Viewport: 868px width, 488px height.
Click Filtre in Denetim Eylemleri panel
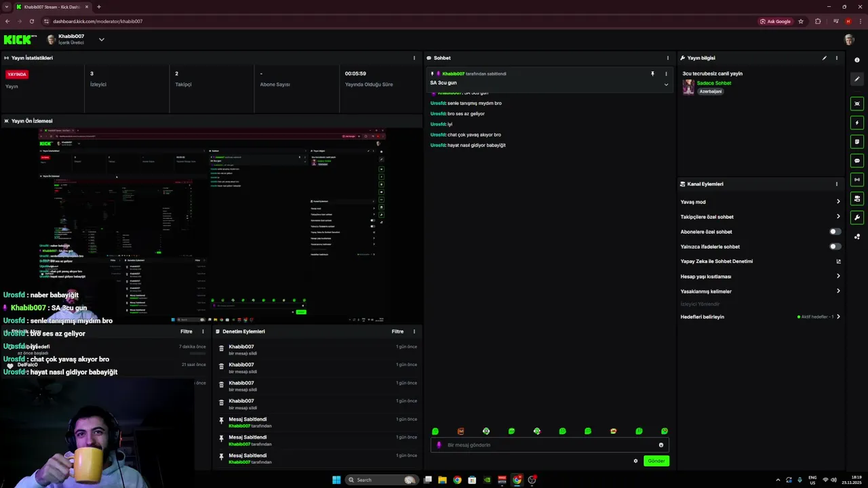[397, 331]
